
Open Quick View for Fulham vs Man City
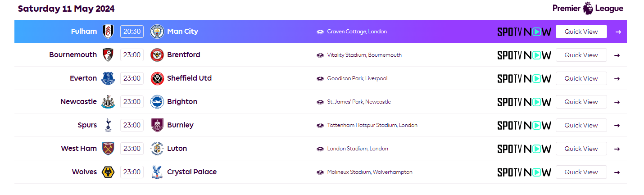pyautogui.click(x=581, y=32)
